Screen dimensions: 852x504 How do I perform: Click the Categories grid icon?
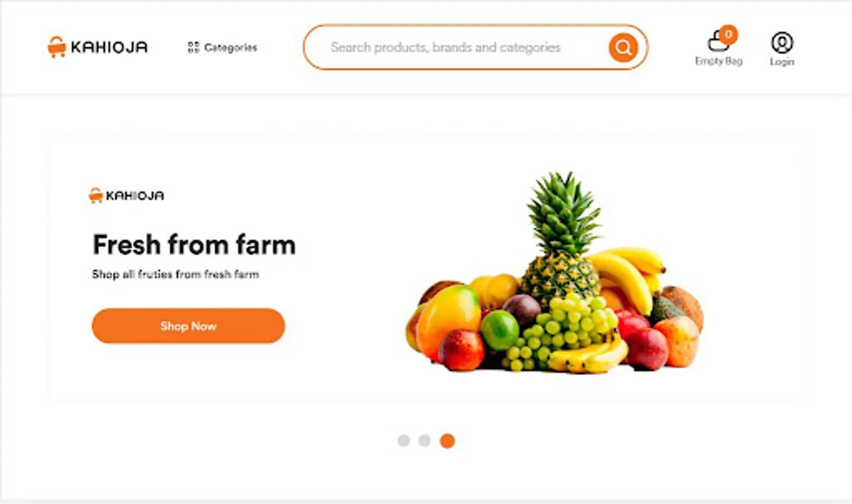(x=193, y=48)
